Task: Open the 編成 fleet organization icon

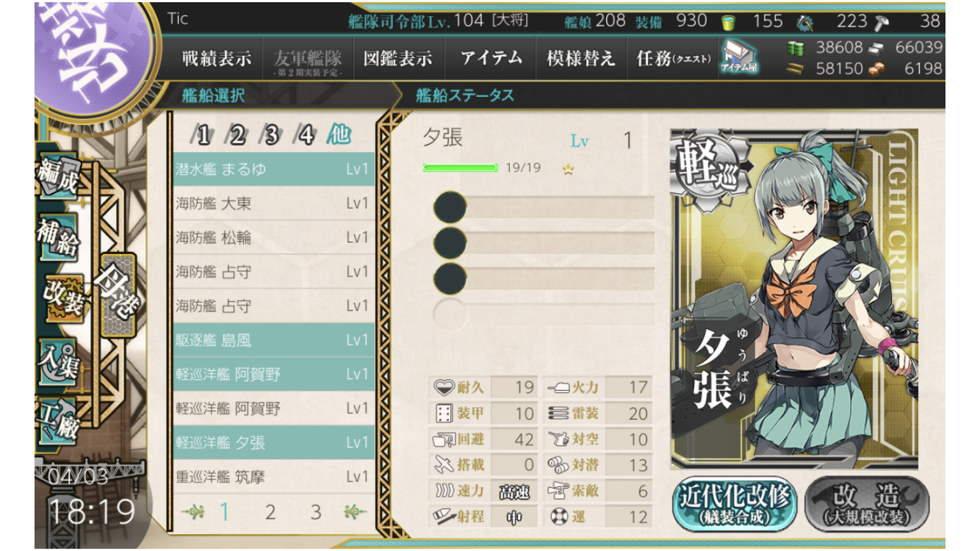Action: click(x=57, y=176)
